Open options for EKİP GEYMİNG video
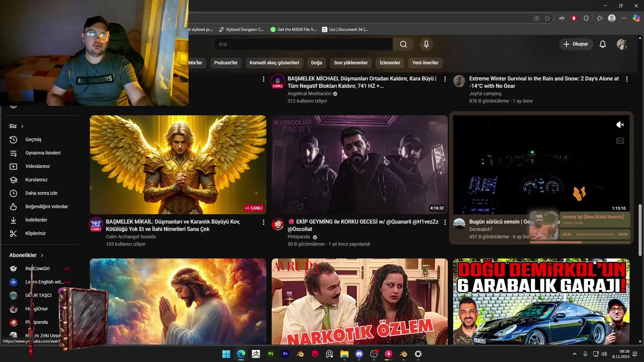644x362 pixels. click(x=445, y=222)
